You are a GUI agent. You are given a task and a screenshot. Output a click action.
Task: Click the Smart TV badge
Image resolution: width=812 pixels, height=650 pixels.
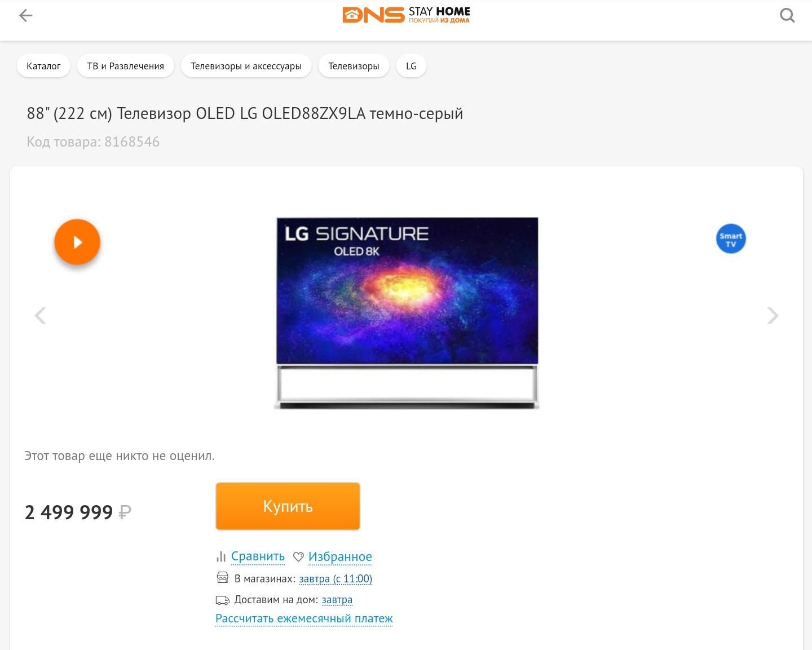(x=731, y=239)
